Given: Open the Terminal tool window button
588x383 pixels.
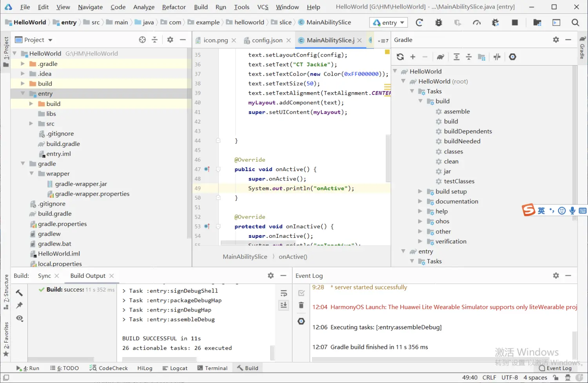Looking at the screenshot, I should click(212, 368).
